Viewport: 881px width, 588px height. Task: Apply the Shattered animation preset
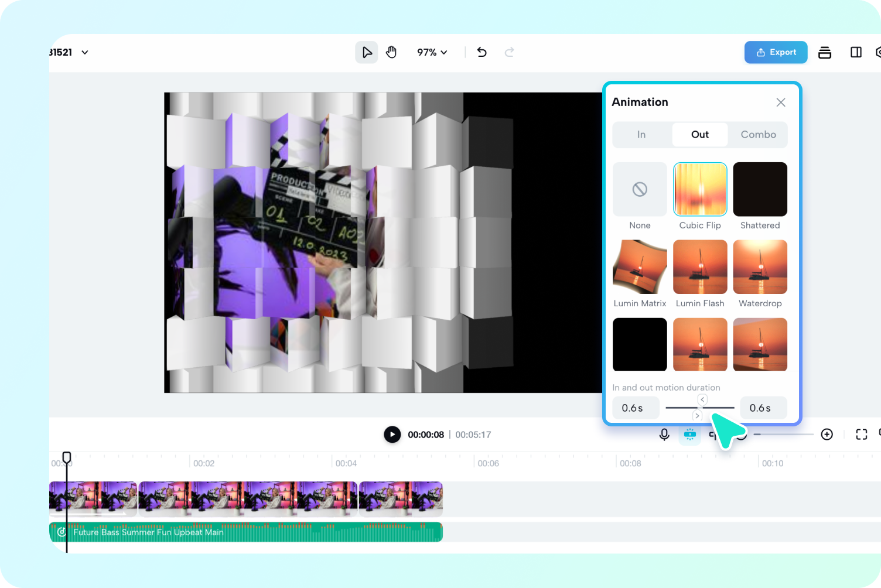(x=760, y=189)
